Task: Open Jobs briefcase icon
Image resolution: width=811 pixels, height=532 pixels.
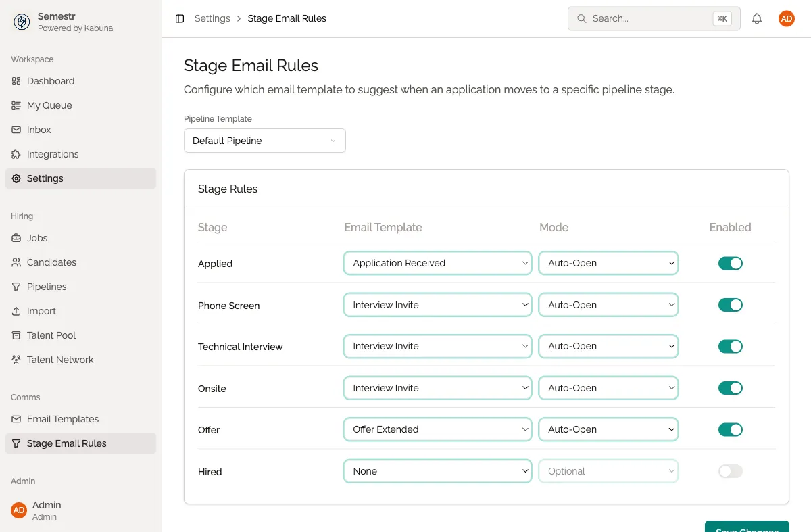Action: pyautogui.click(x=16, y=238)
